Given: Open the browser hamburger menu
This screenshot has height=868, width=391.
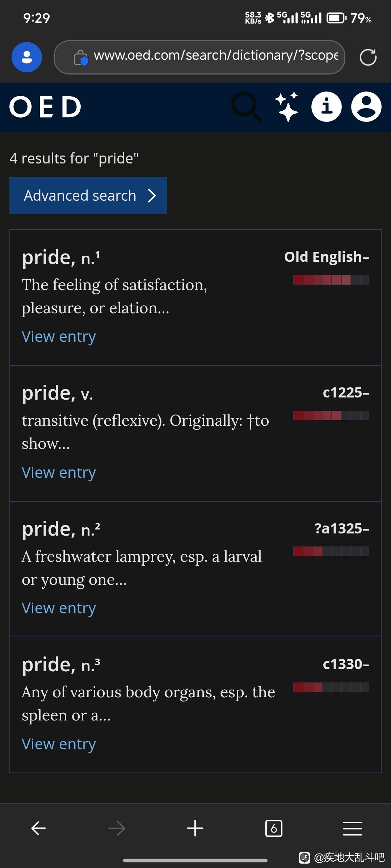Looking at the screenshot, I should coord(352,828).
